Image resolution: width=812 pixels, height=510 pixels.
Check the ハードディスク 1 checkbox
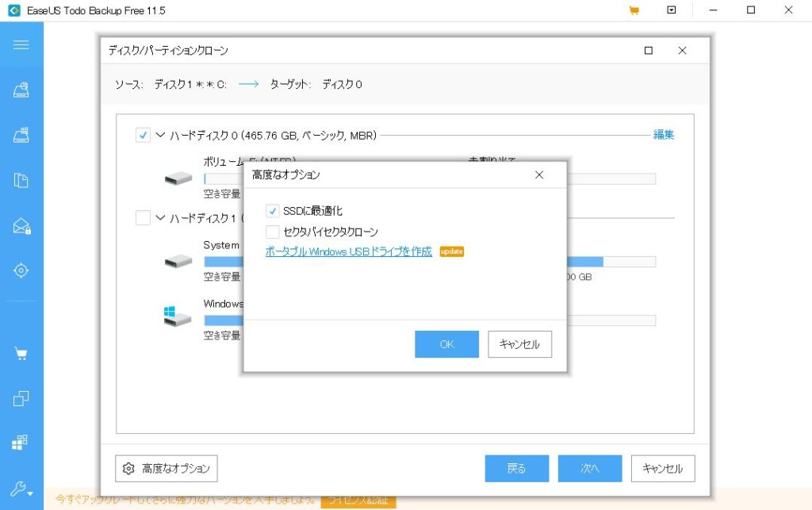[143, 217]
